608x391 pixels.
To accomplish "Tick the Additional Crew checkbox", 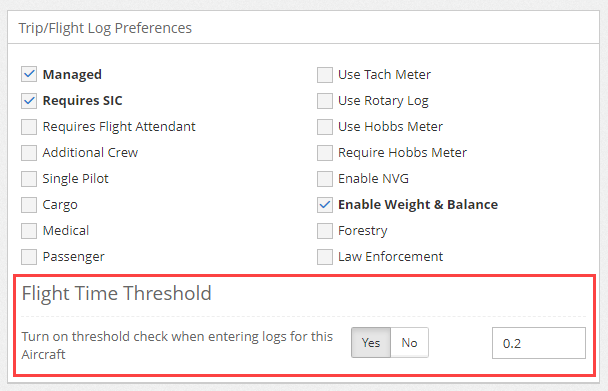I will tap(29, 152).
